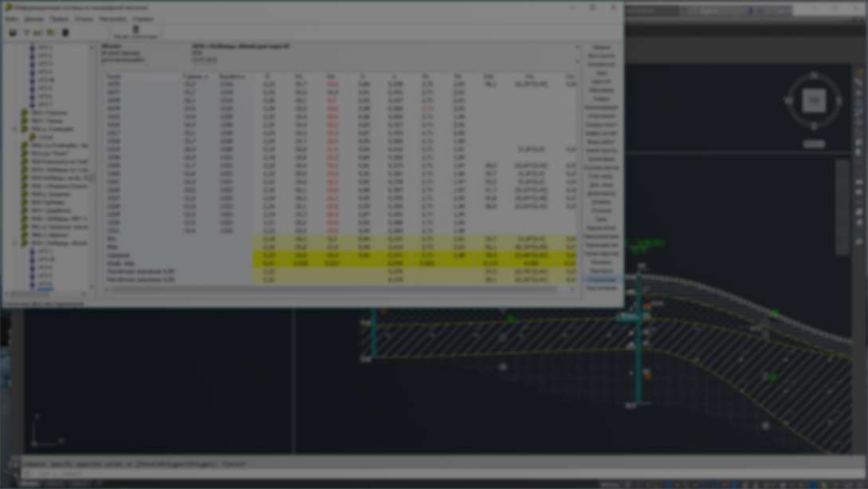Toggle the expander of the middle tree folder
Screen dimensions: 868x489
coord(15,129)
